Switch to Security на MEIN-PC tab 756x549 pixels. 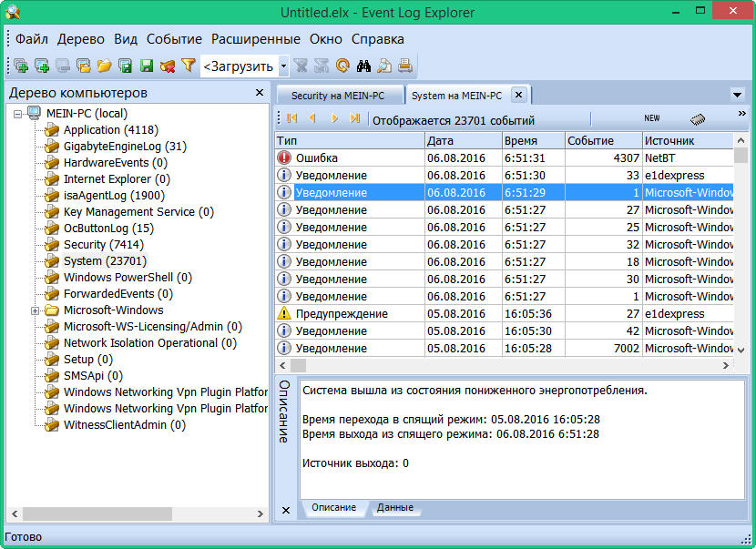(339, 96)
